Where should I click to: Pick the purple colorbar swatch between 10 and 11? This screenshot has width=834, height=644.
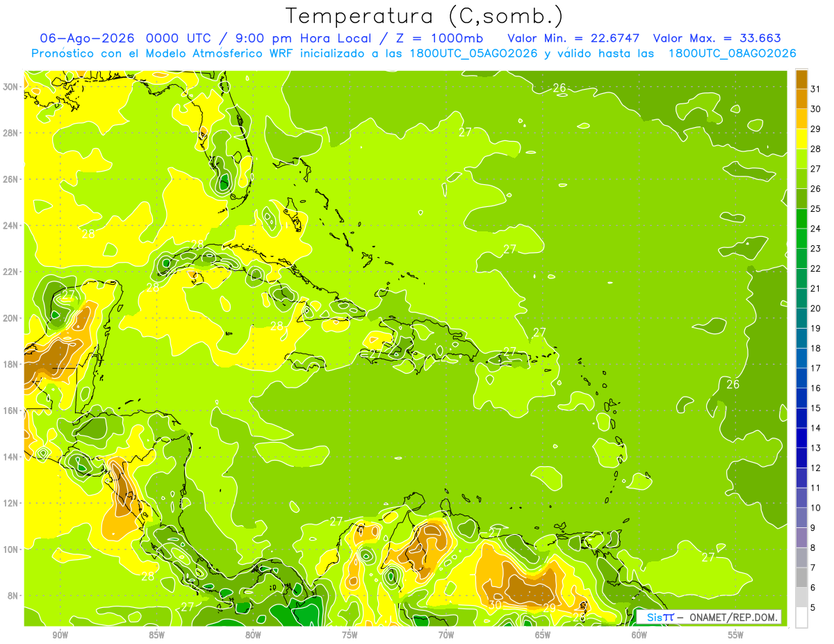[801, 497]
